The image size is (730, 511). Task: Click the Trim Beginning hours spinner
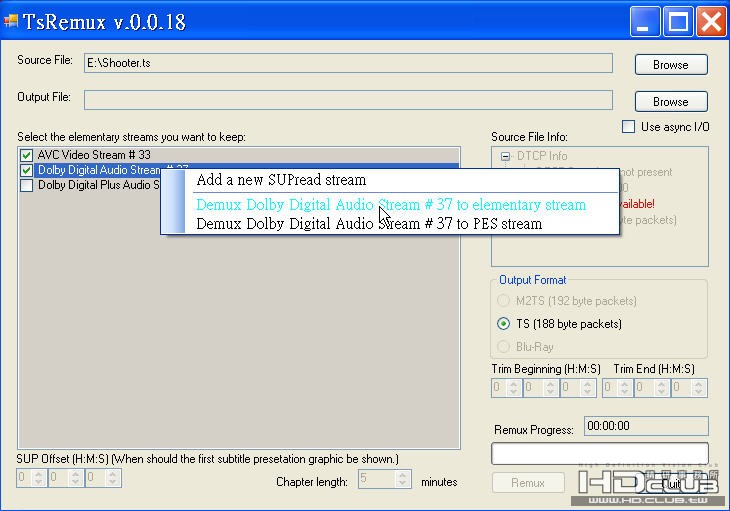(506, 388)
